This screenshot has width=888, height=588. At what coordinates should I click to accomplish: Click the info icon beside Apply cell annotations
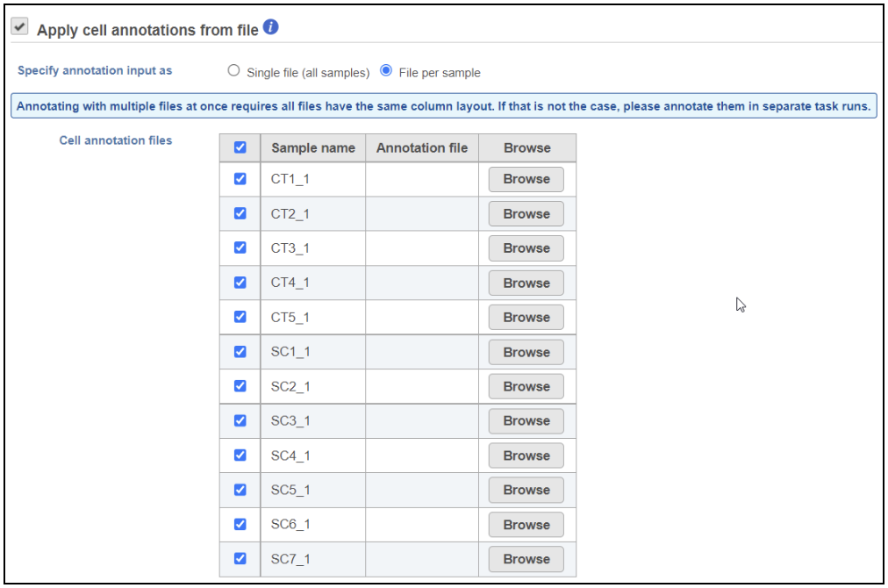click(x=271, y=28)
